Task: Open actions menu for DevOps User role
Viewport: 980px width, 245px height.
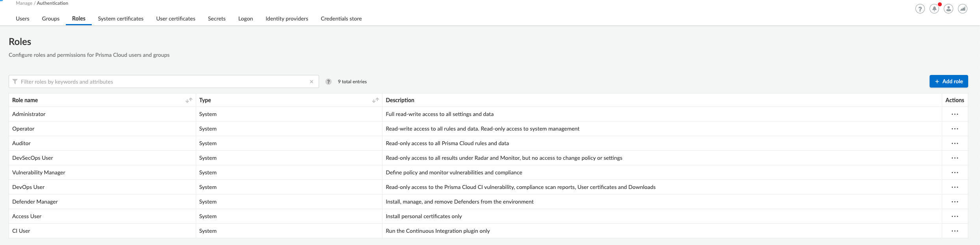Action: point(955,187)
